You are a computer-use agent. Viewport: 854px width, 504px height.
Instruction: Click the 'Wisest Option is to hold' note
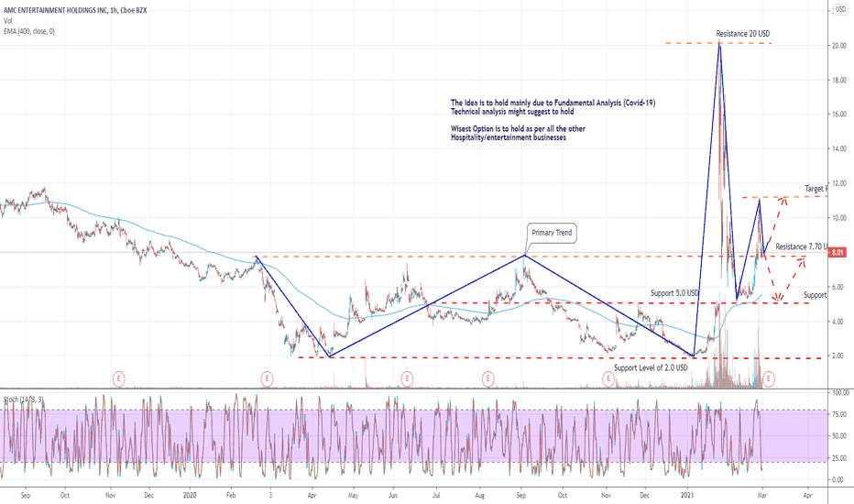[518, 133]
